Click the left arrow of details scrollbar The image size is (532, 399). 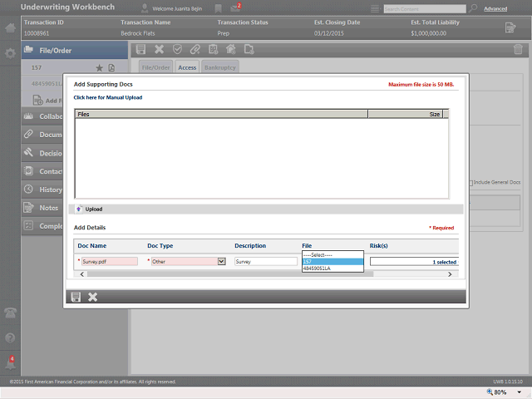pyautogui.click(x=82, y=274)
